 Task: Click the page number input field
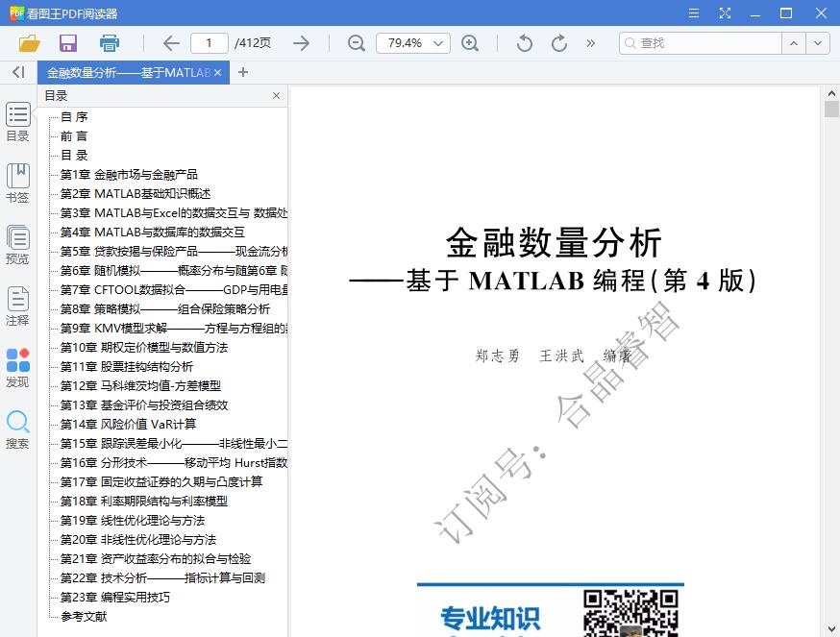[x=209, y=43]
